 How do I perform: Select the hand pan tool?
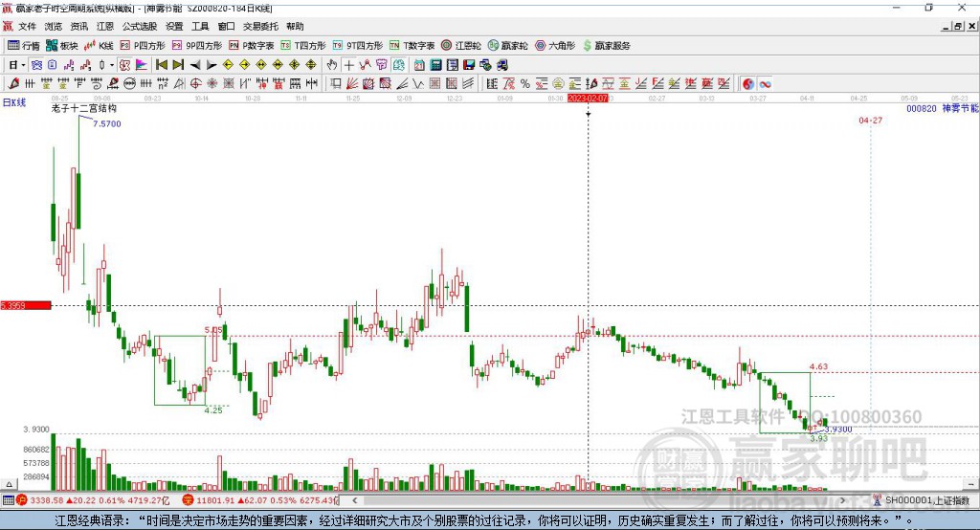tap(332, 65)
